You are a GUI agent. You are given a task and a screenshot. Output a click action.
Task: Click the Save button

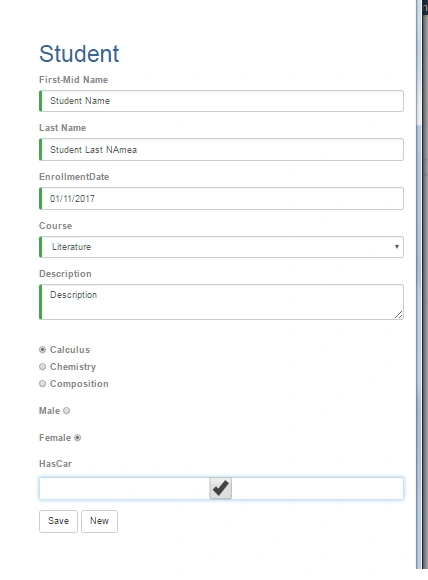(58, 521)
